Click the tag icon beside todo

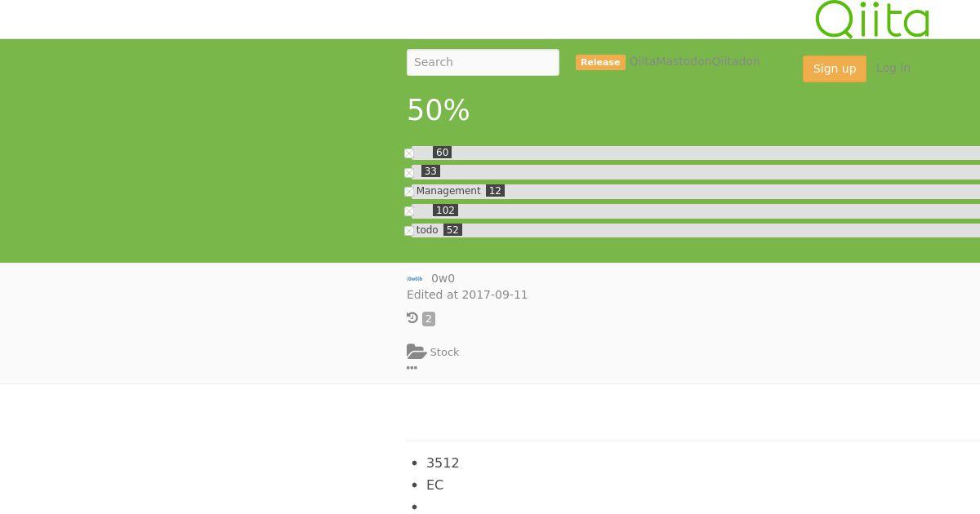[409, 231]
